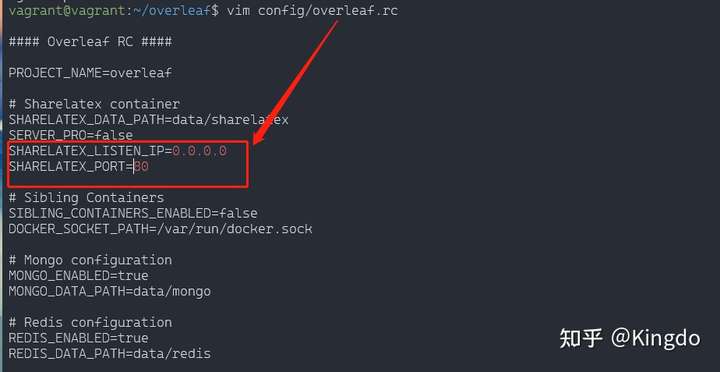Click the SERVER_PRO=false line
Screen dimensions: 720x372
tap(71, 135)
